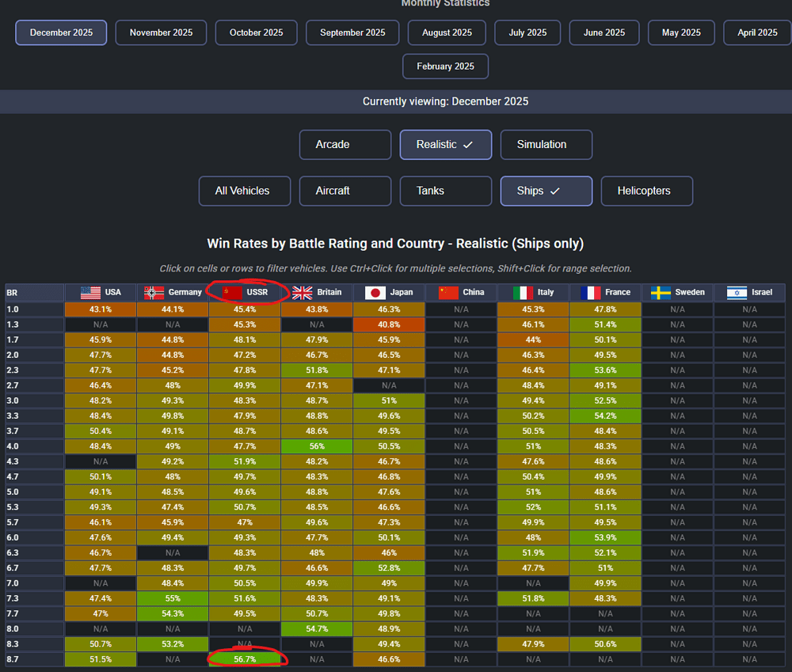This screenshot has width=792, height=672.
Task: Click the Italy flag icon
Action: tap(522, 292)
